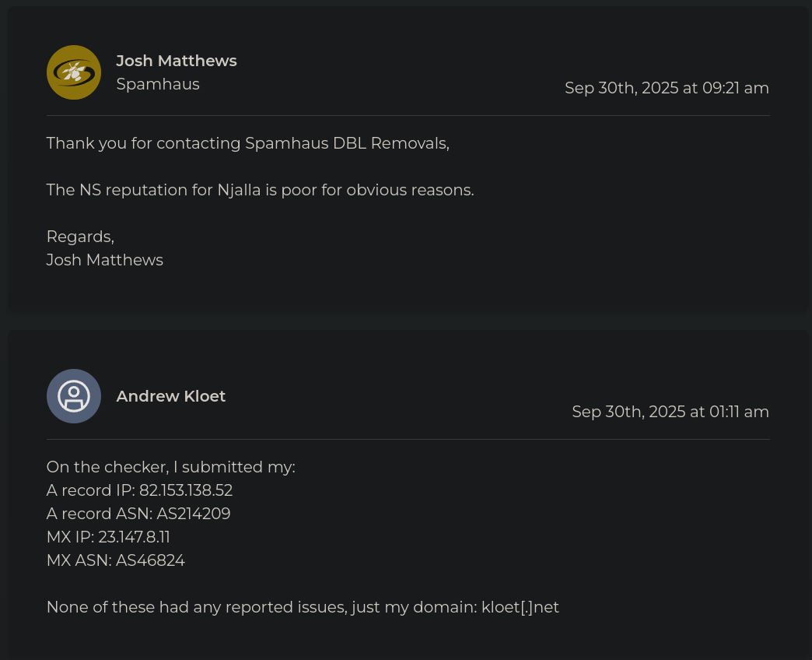Open Andrew Kloet's profile name link
Image resolution: width=812 pixels, height=660 pixels.
[x=170, y=396]
